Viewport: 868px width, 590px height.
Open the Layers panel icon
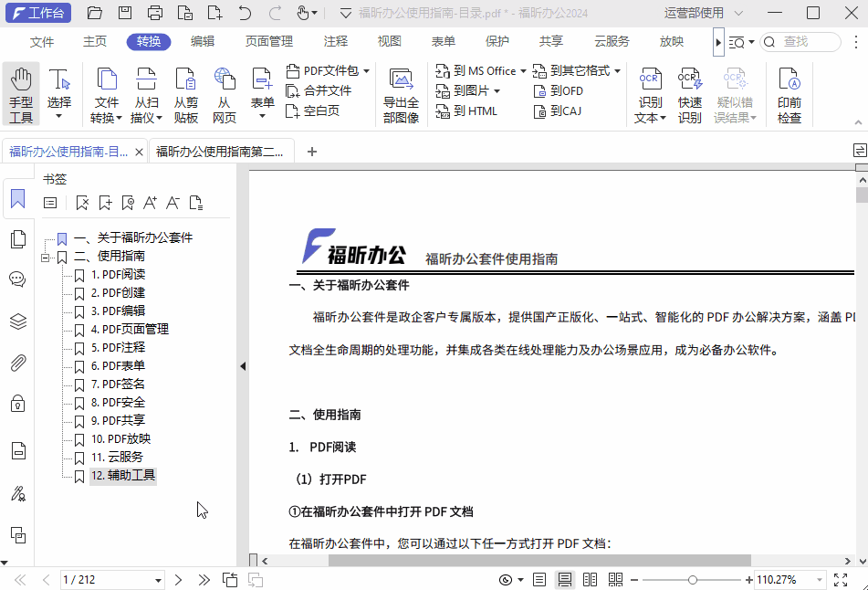[17, 321]
